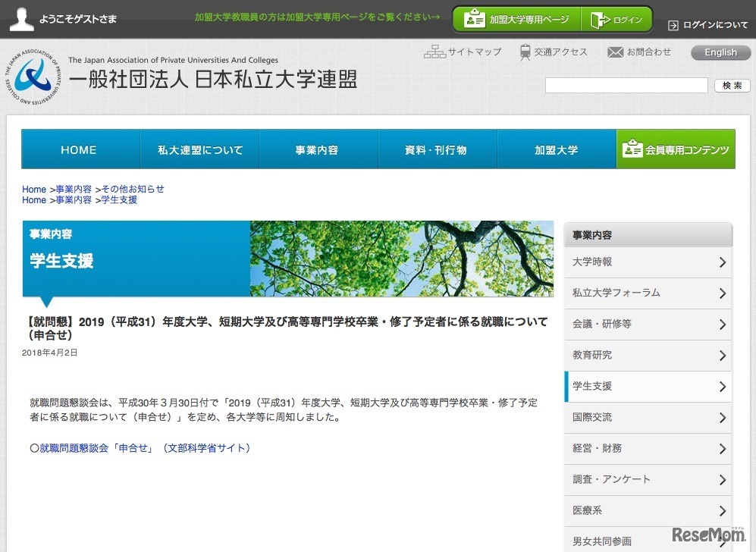Click the envelope icon for お問合わせ

click(616, 52)
